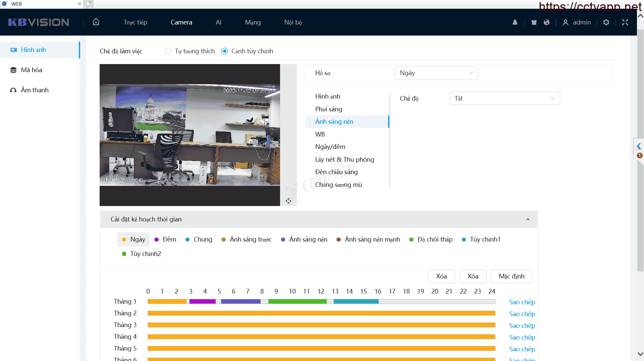Screen dimensions: 644x361
Task: Click the blue side panel arrow
Action: coord(639,146)
